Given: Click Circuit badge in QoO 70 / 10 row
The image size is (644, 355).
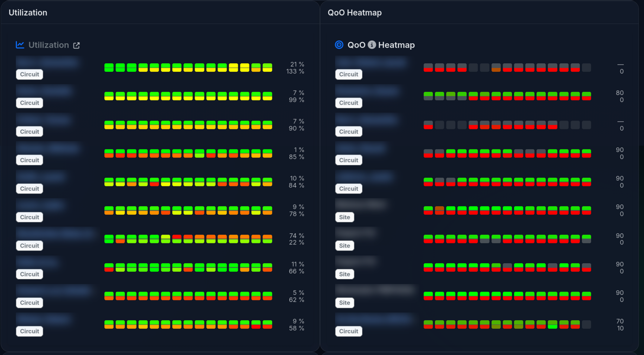Looking at the screenshot, I should [x=348, y=331].
